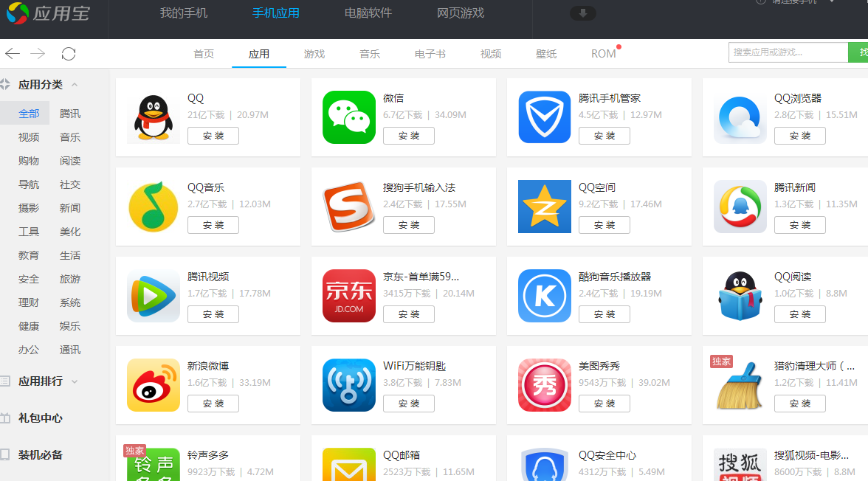This screenshot has height=481, width=868.
Task: Open the QQ浏览器 app icon
Action: [740, 117]
